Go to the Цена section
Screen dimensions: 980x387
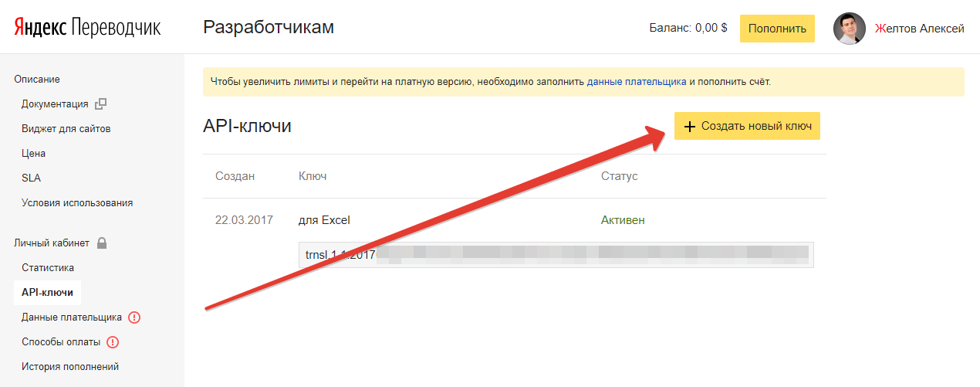click(33, 154)
